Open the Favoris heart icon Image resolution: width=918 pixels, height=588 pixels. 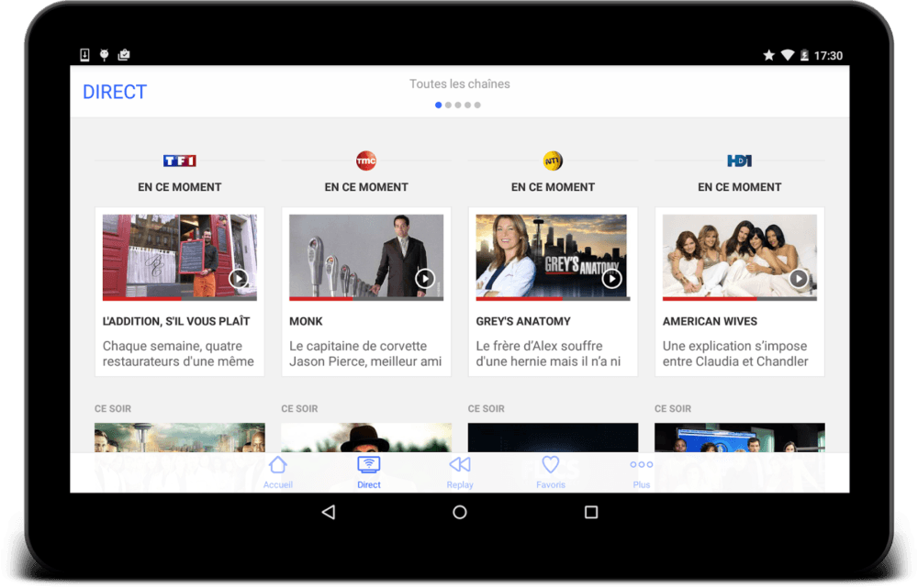(551, 466)
